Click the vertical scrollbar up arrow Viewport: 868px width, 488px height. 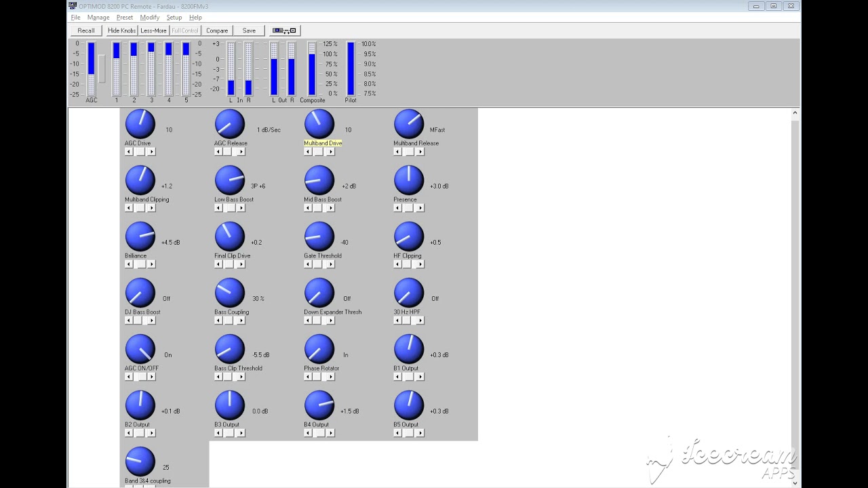click(795, 115)
